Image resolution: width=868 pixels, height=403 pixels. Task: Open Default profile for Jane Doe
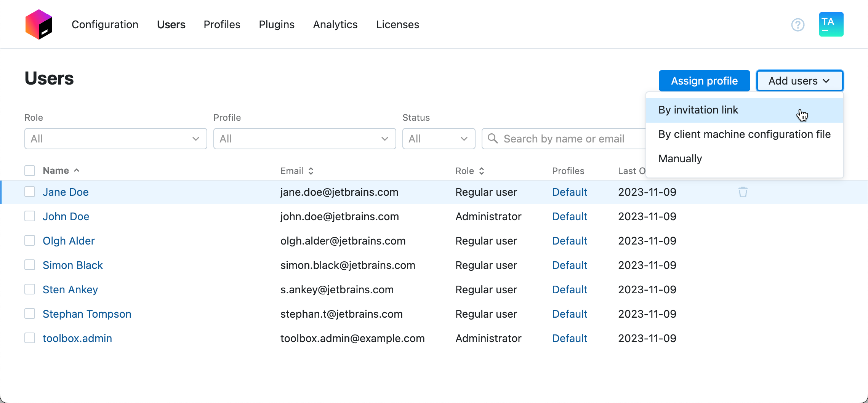point(570,192)
